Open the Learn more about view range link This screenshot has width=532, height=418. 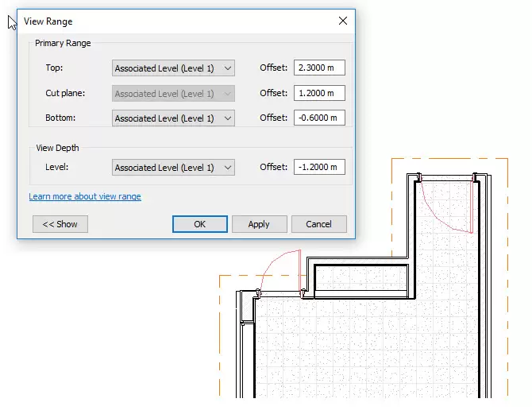(x=85, y=196)
